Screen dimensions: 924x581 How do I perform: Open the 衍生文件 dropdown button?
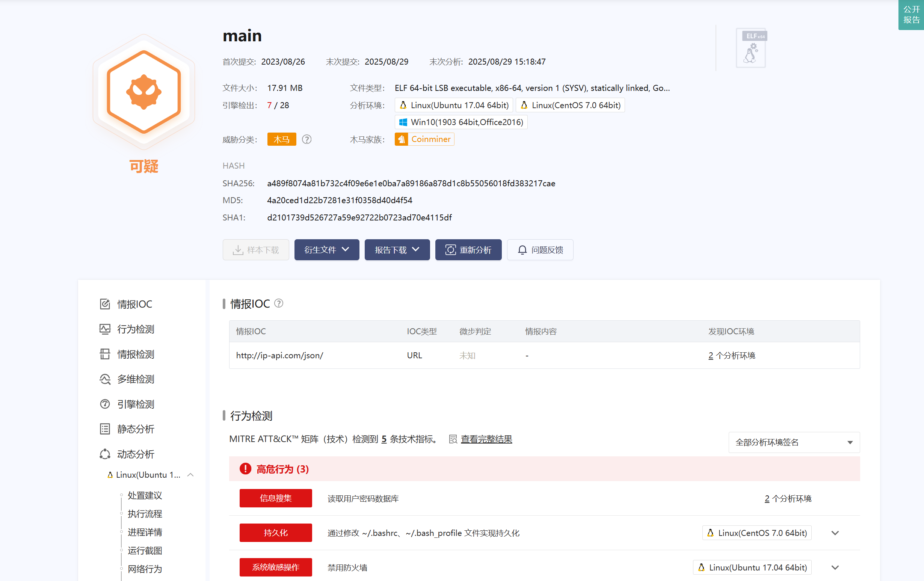coord(326,250)
